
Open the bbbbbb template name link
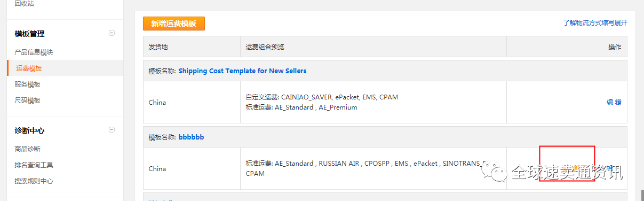click(191, 137)
